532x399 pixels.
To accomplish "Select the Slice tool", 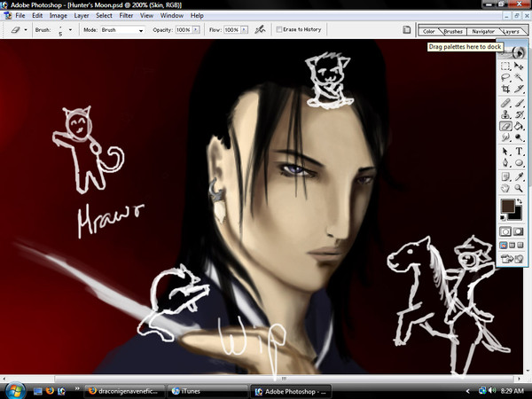I will 519,89.
